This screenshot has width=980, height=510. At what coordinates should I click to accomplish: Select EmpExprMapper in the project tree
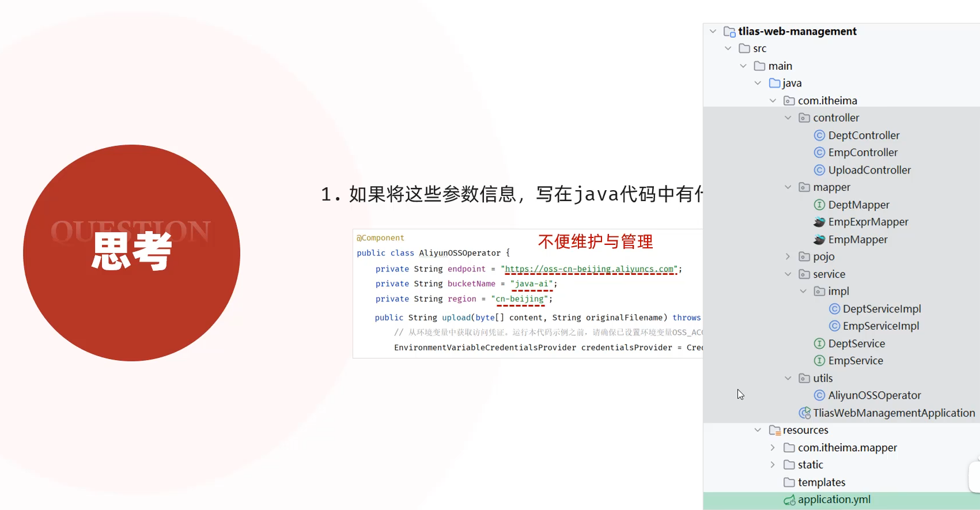click(x=868, y=222)
